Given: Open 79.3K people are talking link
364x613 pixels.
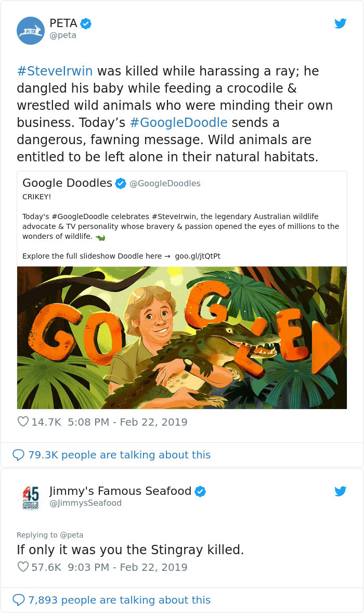Looking at the screenshot, I should 119,455.
